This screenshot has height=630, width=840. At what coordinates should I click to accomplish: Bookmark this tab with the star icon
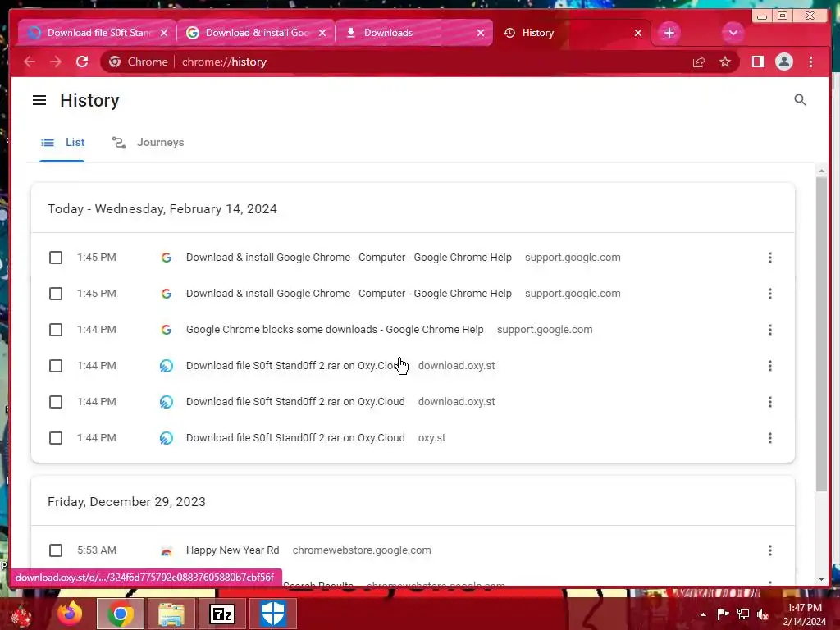click(725, 62)
